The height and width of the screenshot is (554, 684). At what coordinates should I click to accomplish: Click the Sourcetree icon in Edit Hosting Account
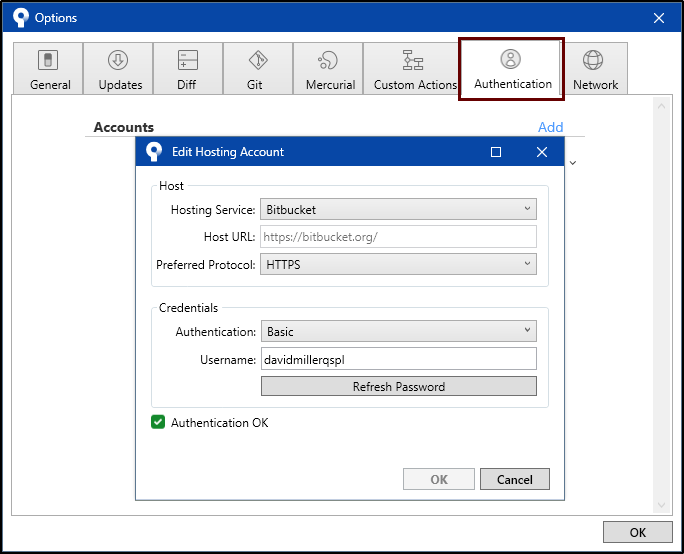point(153,152)
